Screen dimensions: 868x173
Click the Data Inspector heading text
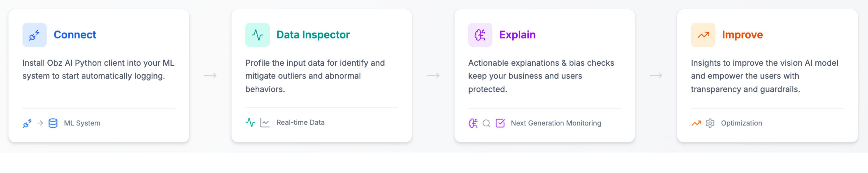click(x=313, y=35)
